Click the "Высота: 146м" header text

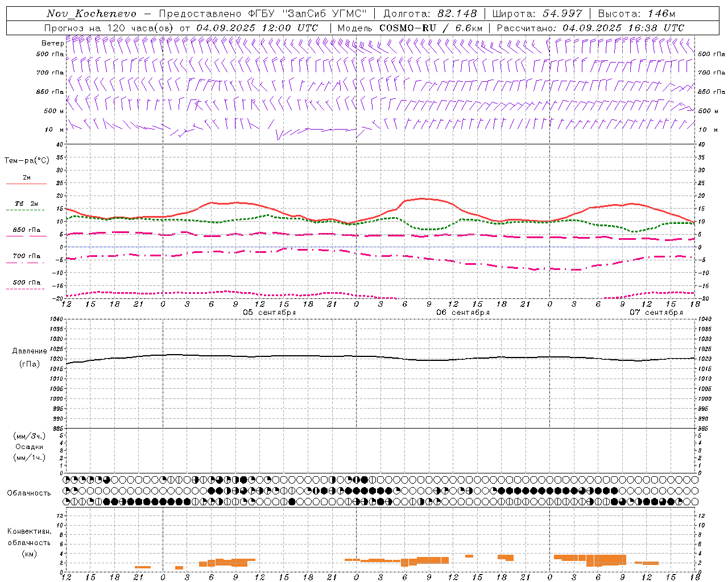tap(636, 14)
